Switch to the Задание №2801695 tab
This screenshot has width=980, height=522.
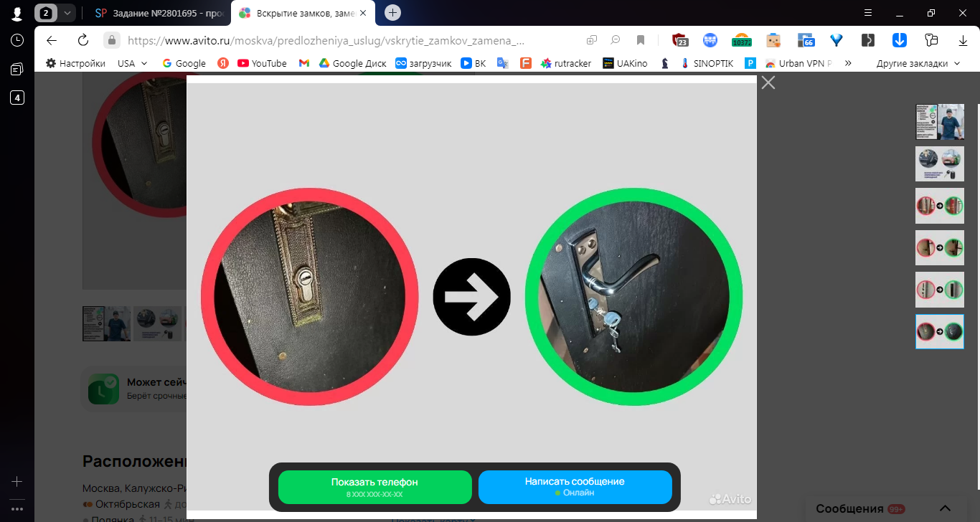tap(159, 13)
